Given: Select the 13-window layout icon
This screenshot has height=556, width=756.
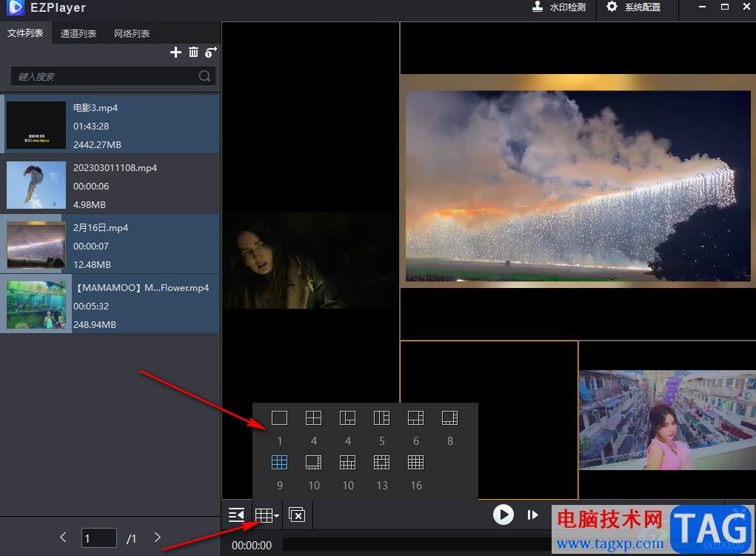Looking at the screenshot, I should click(381, 463).
